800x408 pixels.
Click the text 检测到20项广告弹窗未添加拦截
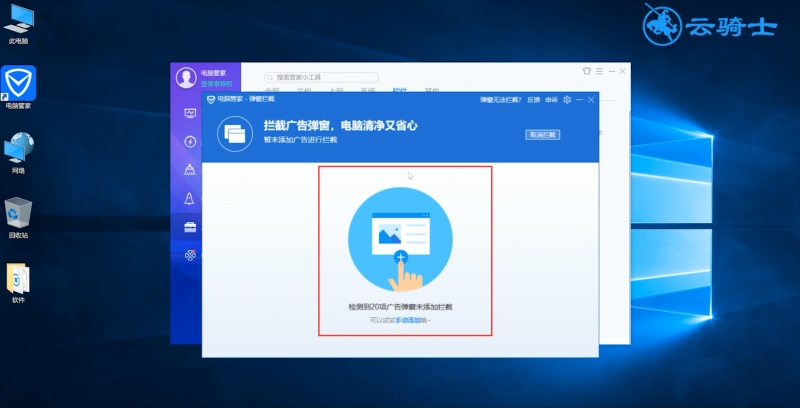tap(401, 307)
